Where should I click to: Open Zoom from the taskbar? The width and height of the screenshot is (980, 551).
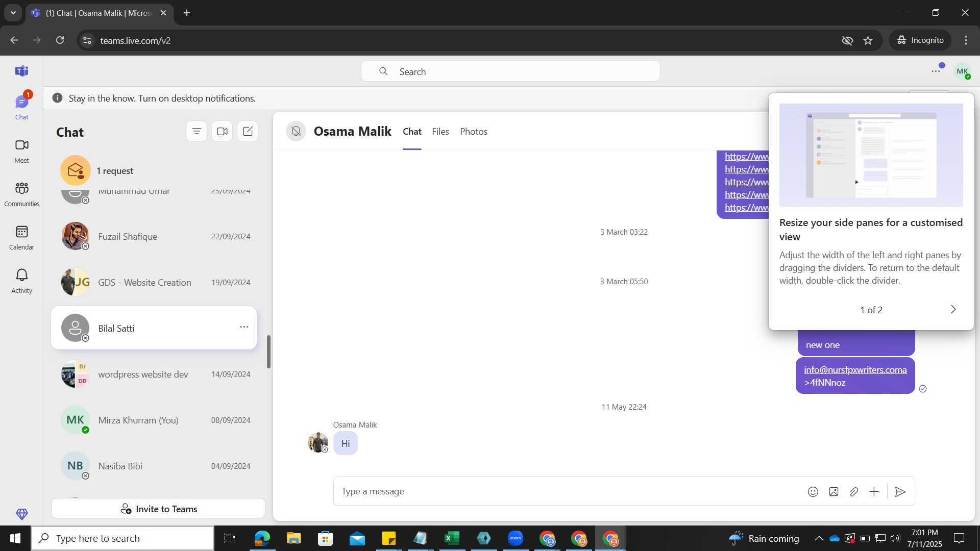[x=516, y=538]
